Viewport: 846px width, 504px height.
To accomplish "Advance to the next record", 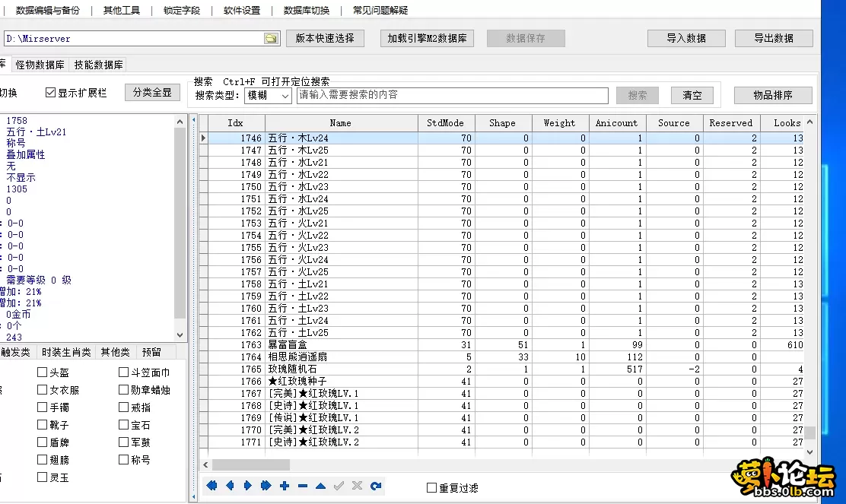I will pyautogui.click(x=247, y=485).
